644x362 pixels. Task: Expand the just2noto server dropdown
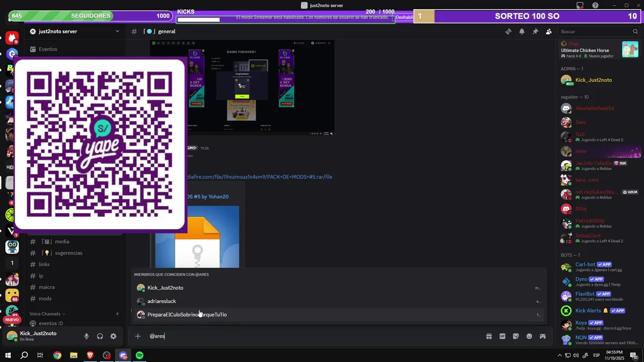coord(117,31)
